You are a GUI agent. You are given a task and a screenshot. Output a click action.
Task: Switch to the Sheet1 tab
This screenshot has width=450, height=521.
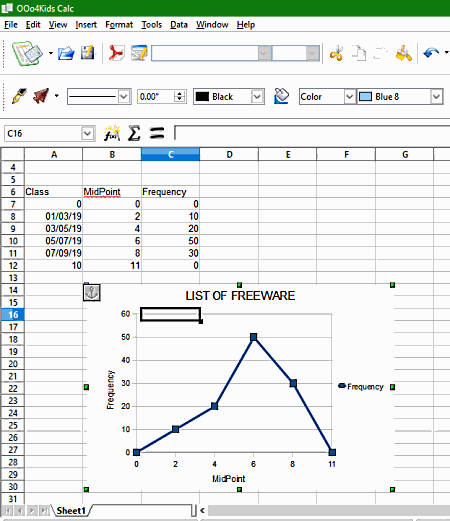71,511
